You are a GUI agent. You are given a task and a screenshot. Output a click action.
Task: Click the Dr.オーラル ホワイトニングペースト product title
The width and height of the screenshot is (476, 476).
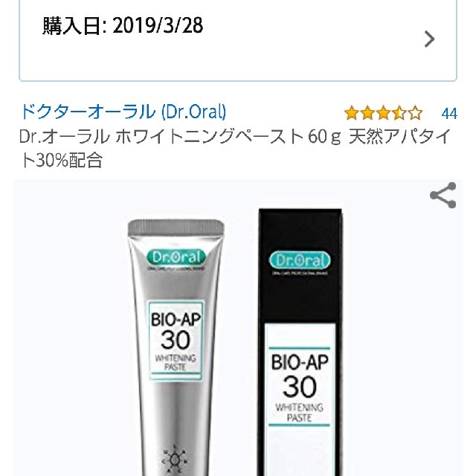click(x=235, y=149)
